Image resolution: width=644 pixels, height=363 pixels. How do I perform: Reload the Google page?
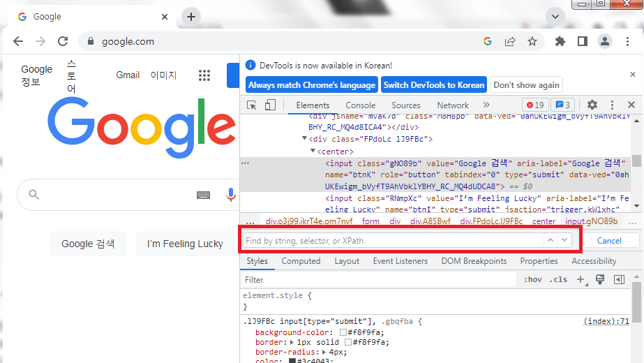pyautogui.click(x=62, y=41)
